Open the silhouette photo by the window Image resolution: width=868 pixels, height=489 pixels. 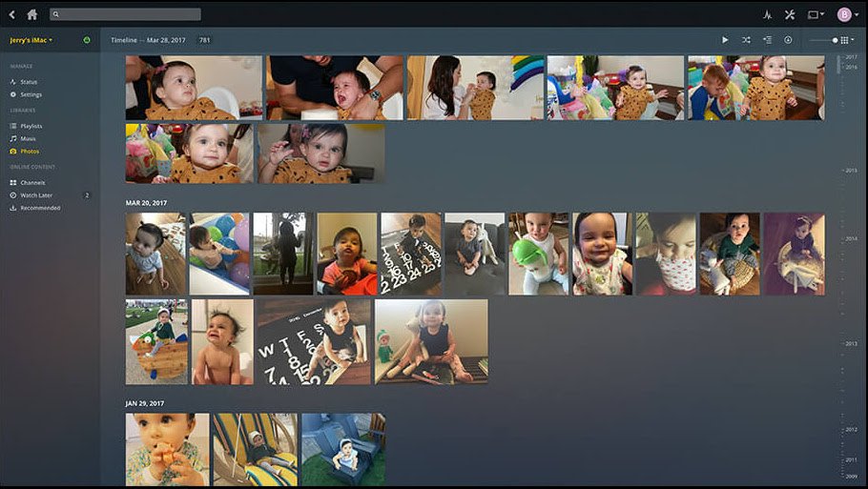(283, 254)
